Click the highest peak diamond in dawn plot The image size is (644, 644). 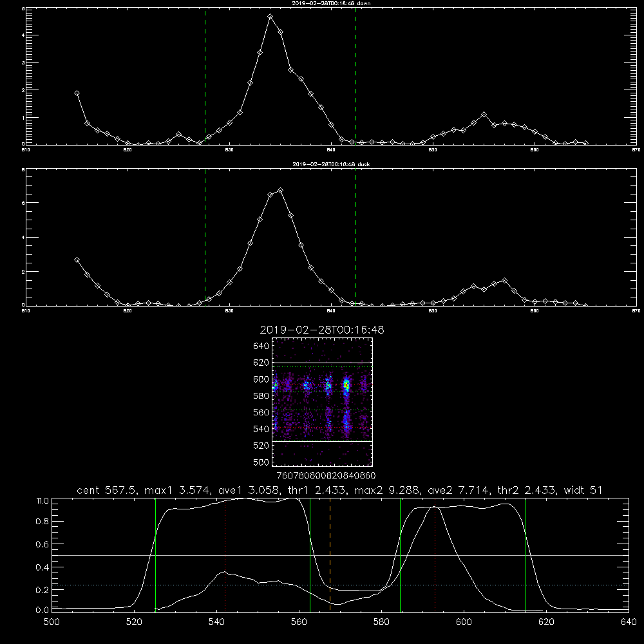pyautogui.click(x=270, y=17)
